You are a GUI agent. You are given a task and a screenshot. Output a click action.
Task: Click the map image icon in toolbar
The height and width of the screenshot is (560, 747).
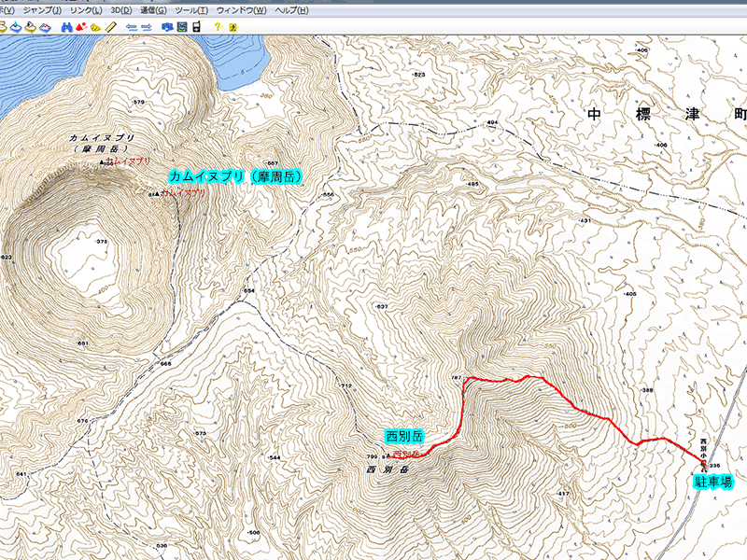pos(181,28)
